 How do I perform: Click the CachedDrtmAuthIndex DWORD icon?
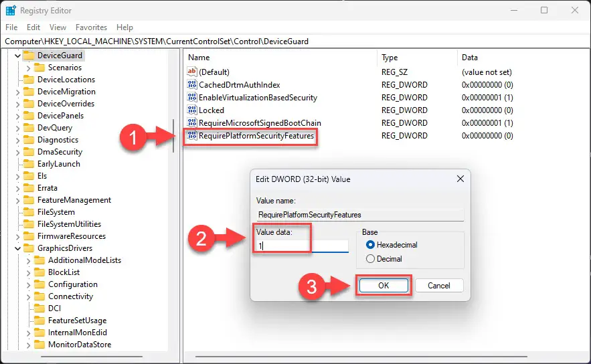192,84
